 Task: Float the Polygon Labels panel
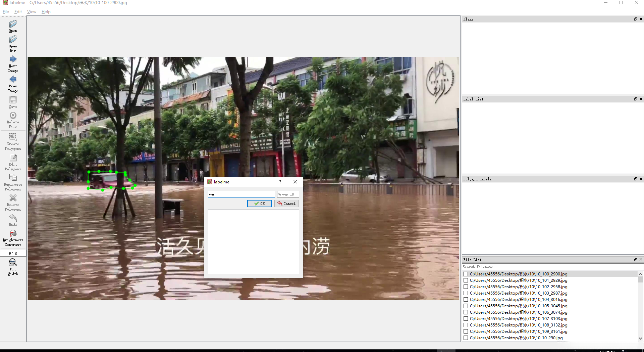click(x=635, y=179)
